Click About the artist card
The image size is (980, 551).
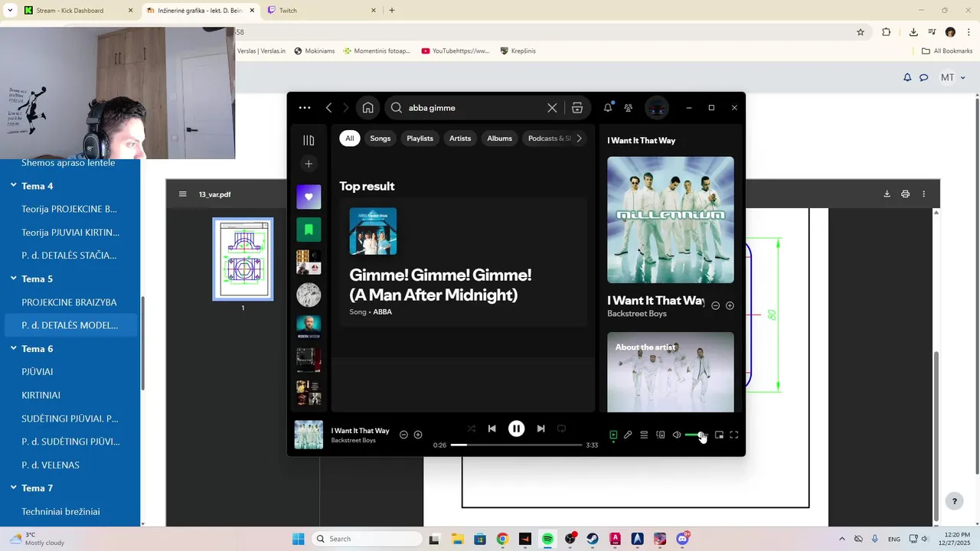point(671,372)
